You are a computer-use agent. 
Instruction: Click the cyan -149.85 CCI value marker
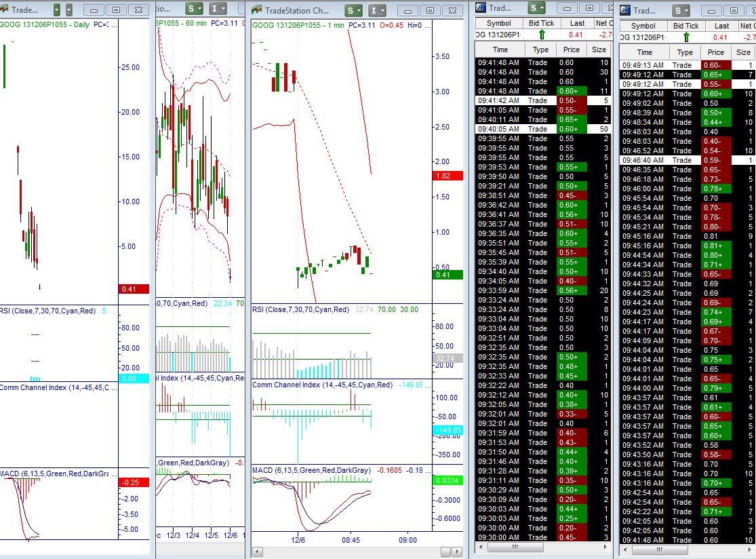[x=448, y=430]
